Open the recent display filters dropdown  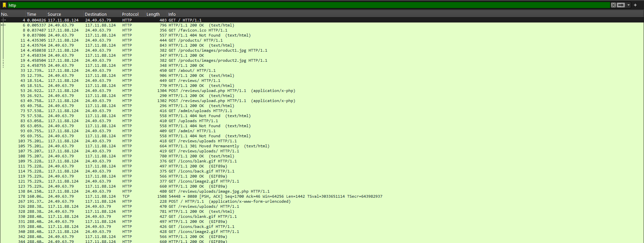tap(629, 5)
